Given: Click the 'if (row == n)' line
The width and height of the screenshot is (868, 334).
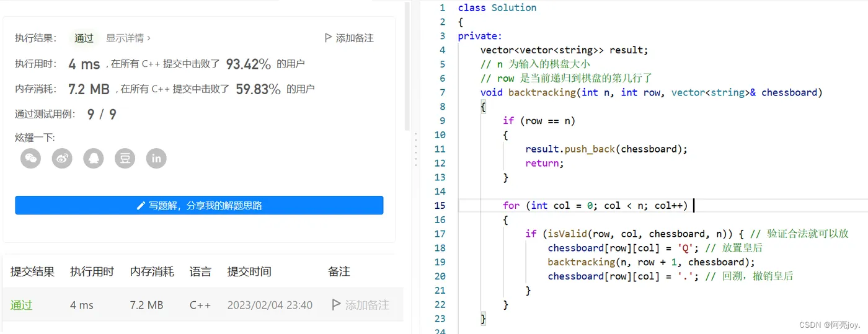Looking at the screenshot, I should click(539, 121).
